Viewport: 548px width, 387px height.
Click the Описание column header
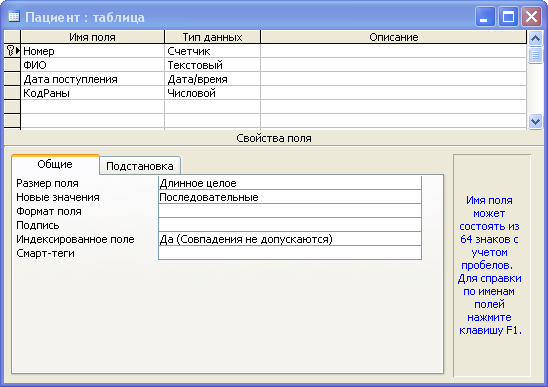pyautogui.click(x=394, y=37)
